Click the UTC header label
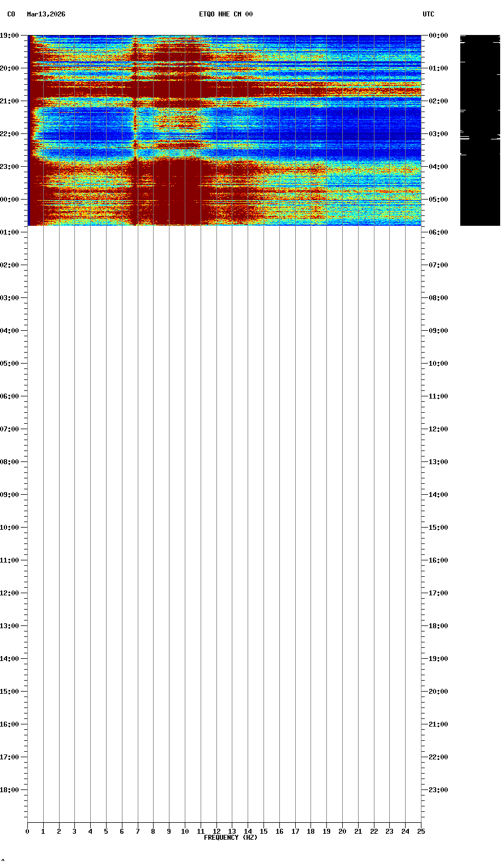The width and height of the screenshot is (504, 866). [x=428, y=14]
